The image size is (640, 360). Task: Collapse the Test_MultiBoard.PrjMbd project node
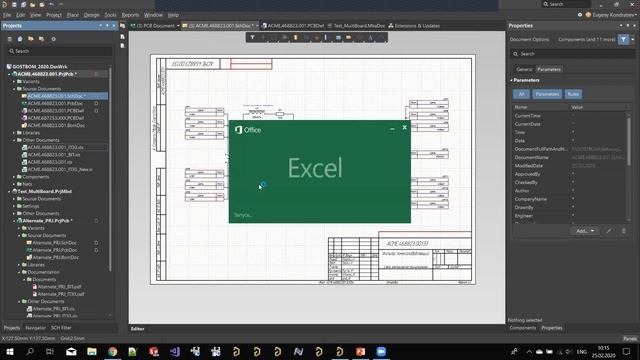pyautogui.click(x=9, y=191)
